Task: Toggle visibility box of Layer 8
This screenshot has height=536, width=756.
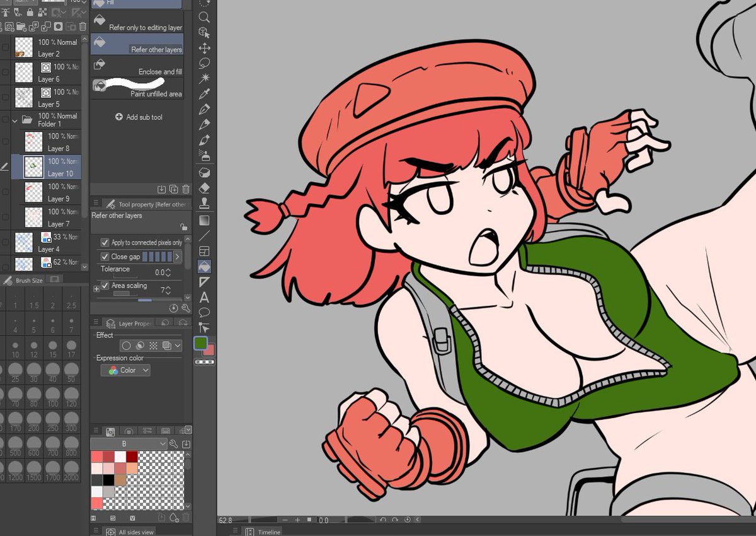Action: click(x=6, y=142)
